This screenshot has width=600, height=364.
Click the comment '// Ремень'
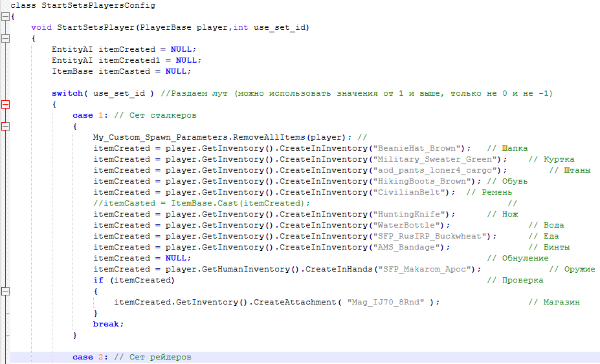tap(489, 192)
